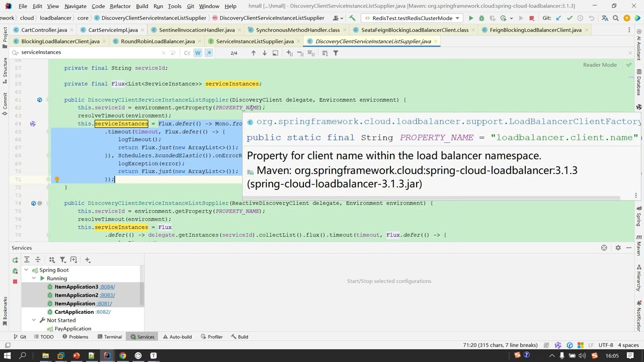Open the Problems tool window

[74, 337]
